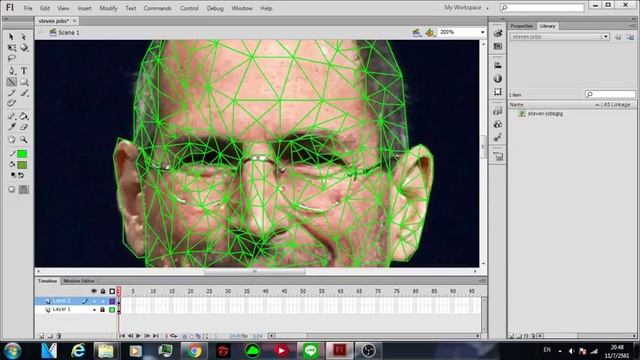The image size is (640, 360).
Task: Toggle Layer 2 purple outline square
Action: tap(112, 301)
